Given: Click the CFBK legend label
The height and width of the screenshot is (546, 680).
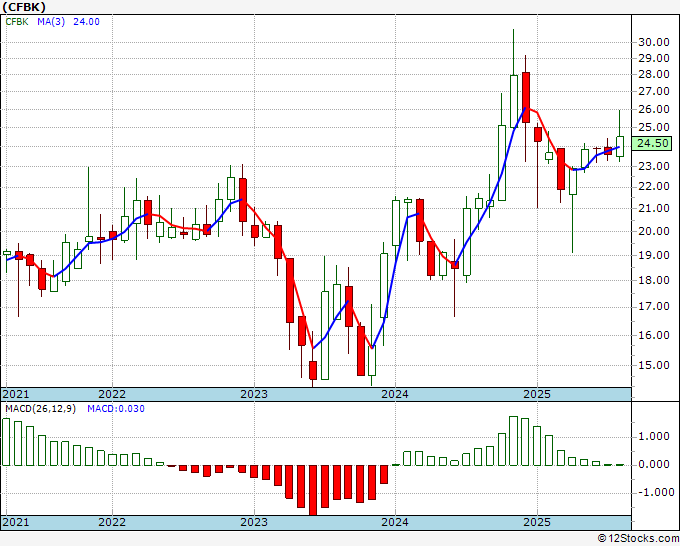Looking at the screenshot, I should click(17, 22).
